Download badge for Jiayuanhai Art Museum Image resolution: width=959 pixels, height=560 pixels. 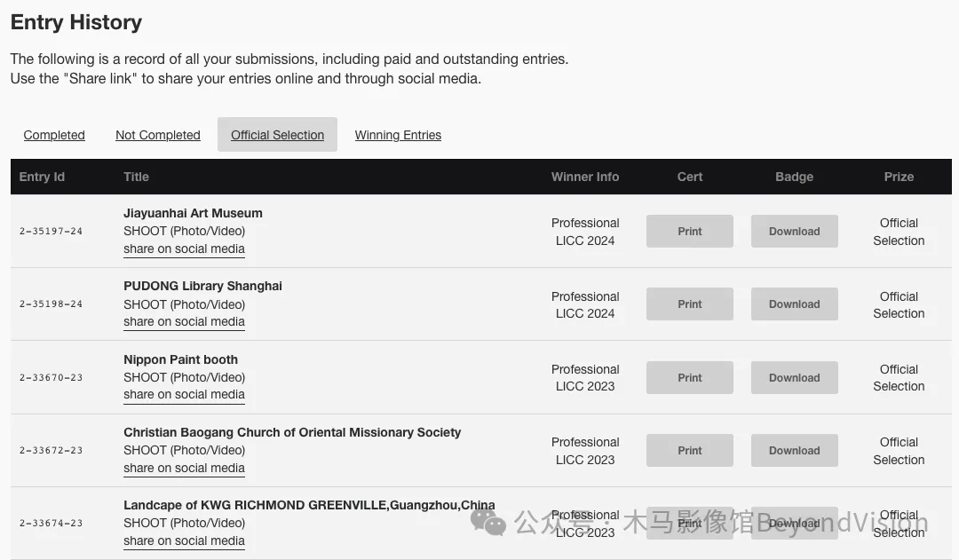pos(794,232)
